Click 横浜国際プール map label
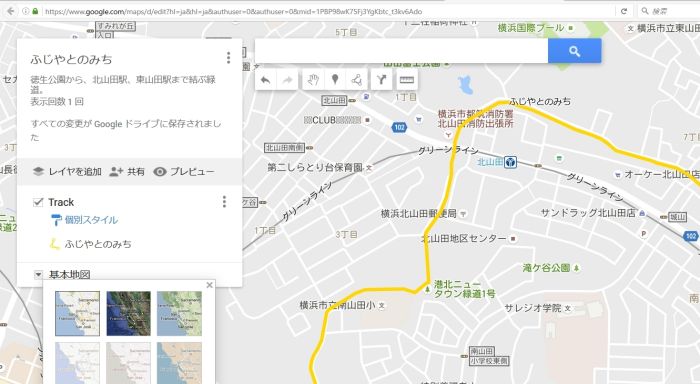 tap(531, 28)
